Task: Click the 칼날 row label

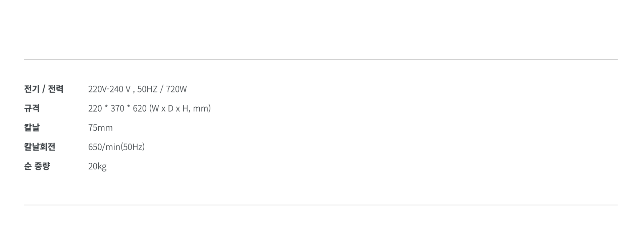Action: 32,128
